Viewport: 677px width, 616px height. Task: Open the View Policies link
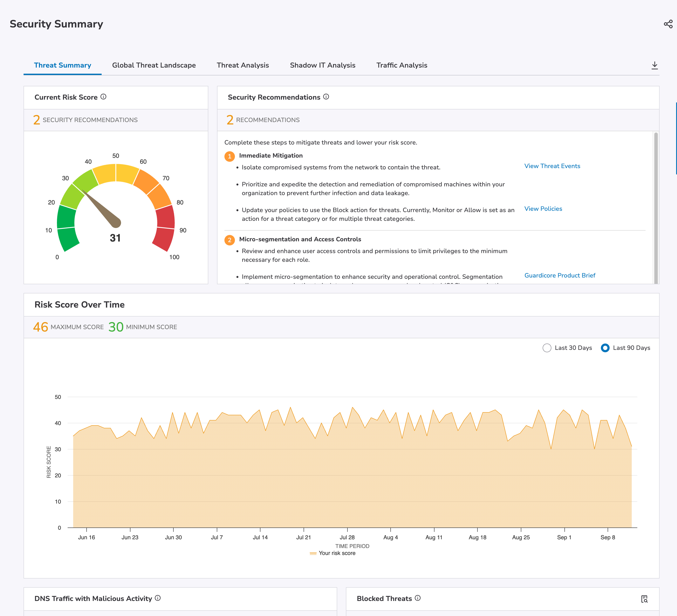pyautogui.click(x=543, y=208)
